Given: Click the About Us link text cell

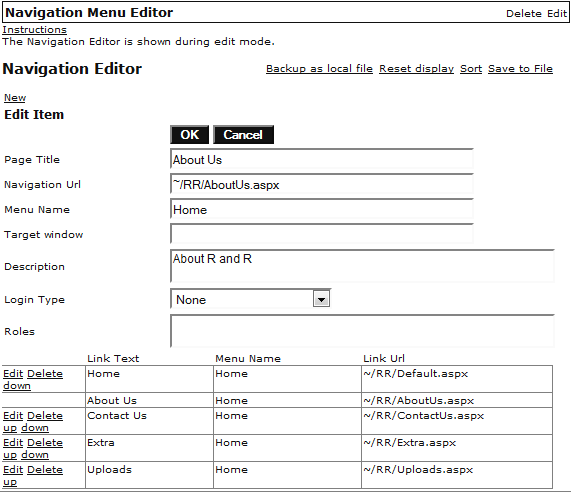Looking at the screenshot, I should coord(149,400).
